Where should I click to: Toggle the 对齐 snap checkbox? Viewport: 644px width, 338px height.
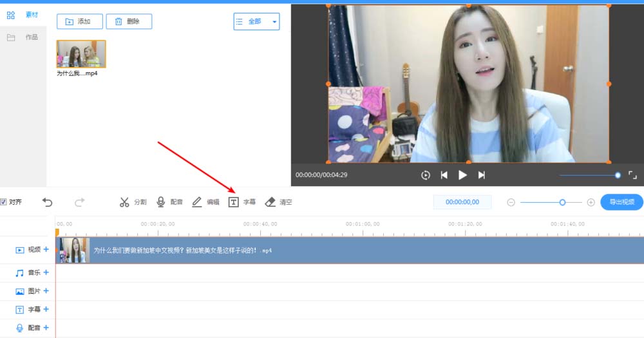point(4,202)
